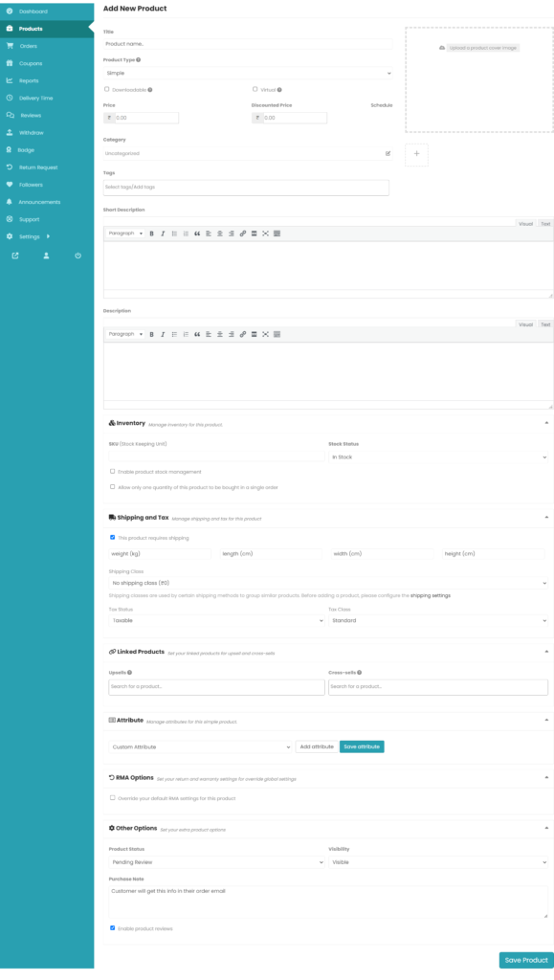Click the Save Product button
The image size is (554, 980).
(x=526, y=960)
